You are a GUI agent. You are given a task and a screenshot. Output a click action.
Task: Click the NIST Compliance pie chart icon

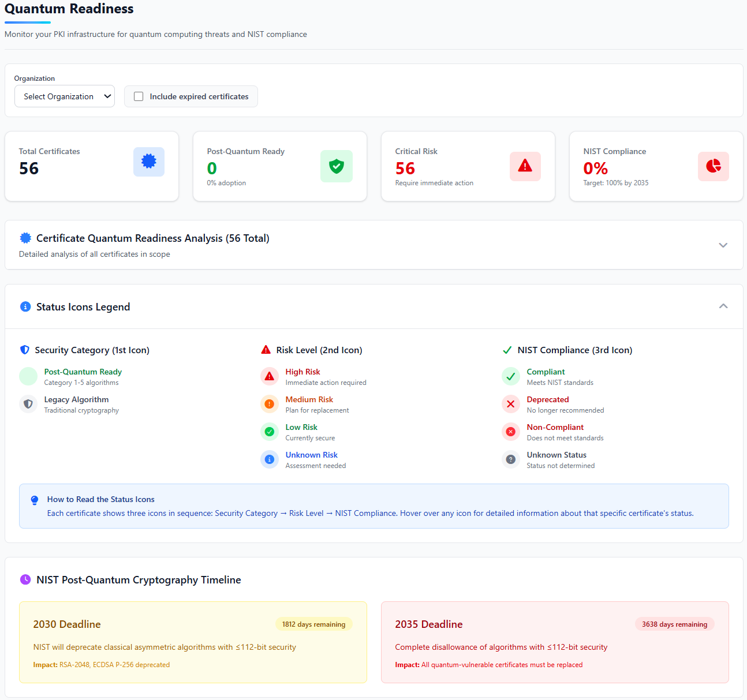point(714,166)
